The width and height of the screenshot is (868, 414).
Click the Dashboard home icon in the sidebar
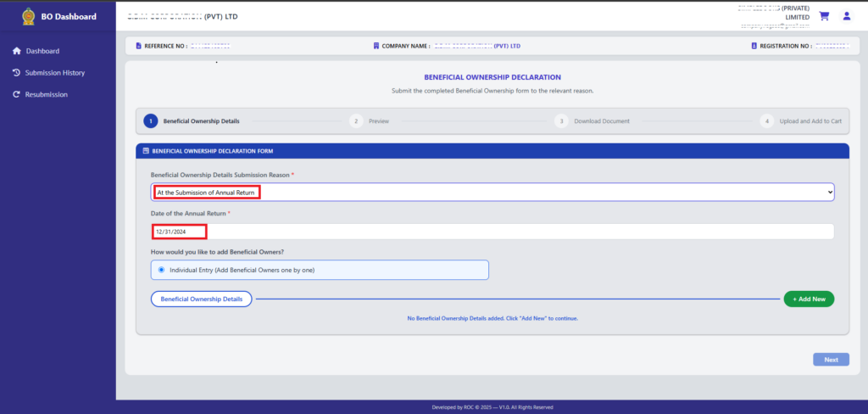pos(17,51)
